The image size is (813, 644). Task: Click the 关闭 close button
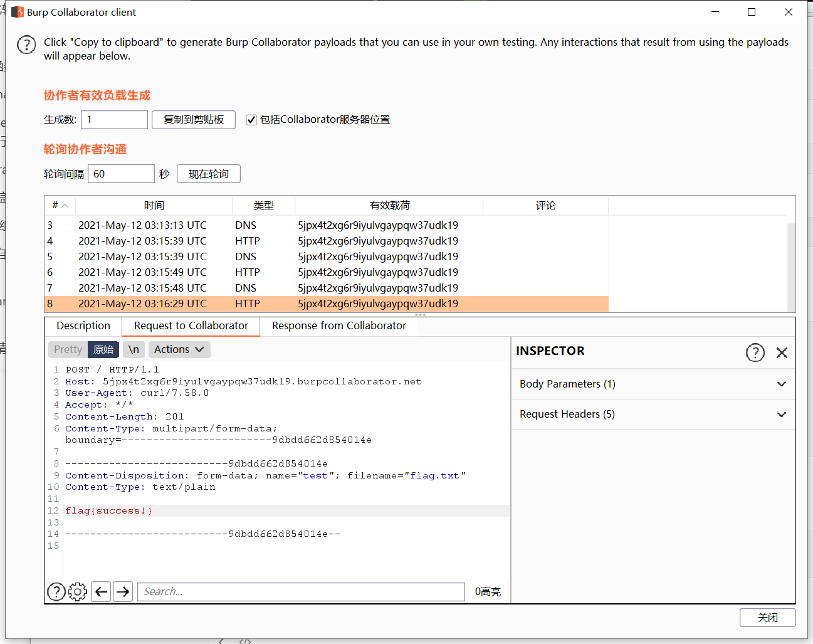[767, 618]
